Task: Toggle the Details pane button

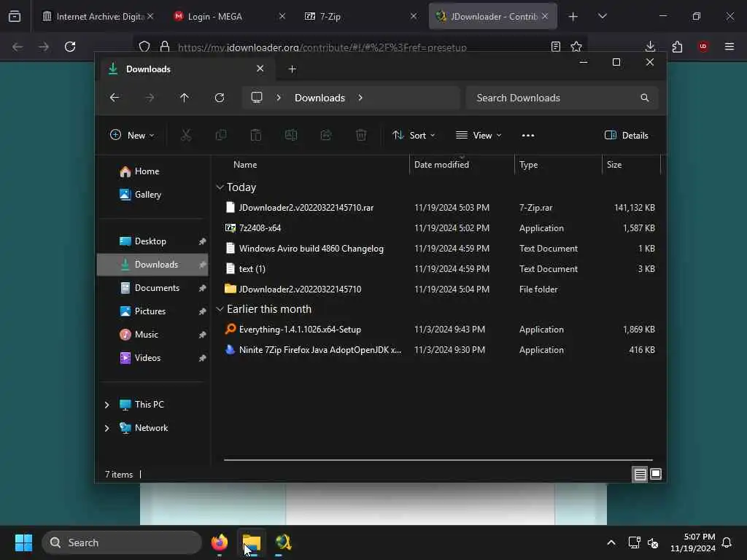Action: 626,135
